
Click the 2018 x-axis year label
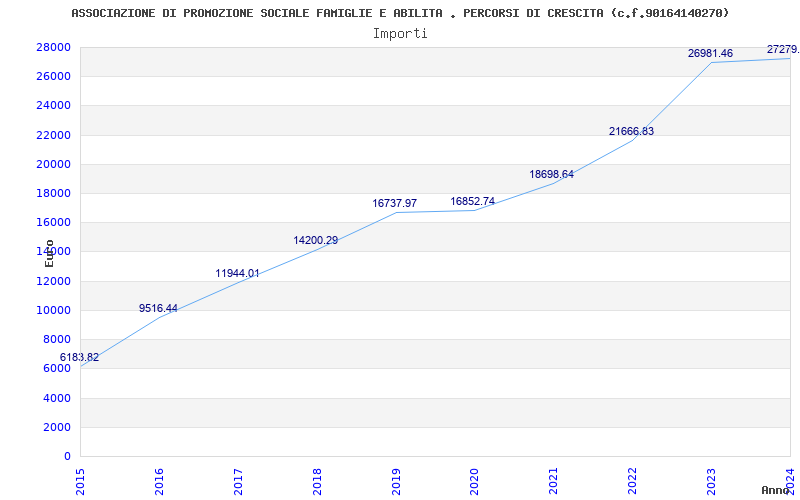click(317, 482)
